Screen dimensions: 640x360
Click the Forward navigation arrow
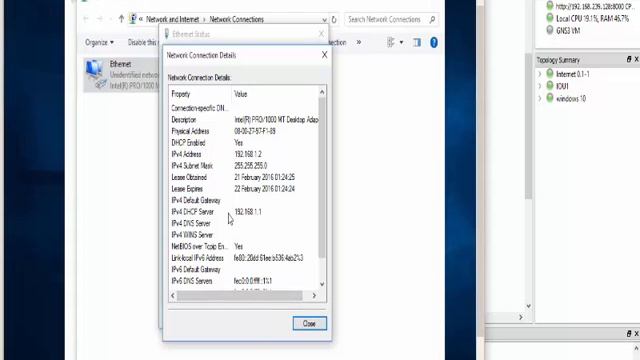point(100,19)
